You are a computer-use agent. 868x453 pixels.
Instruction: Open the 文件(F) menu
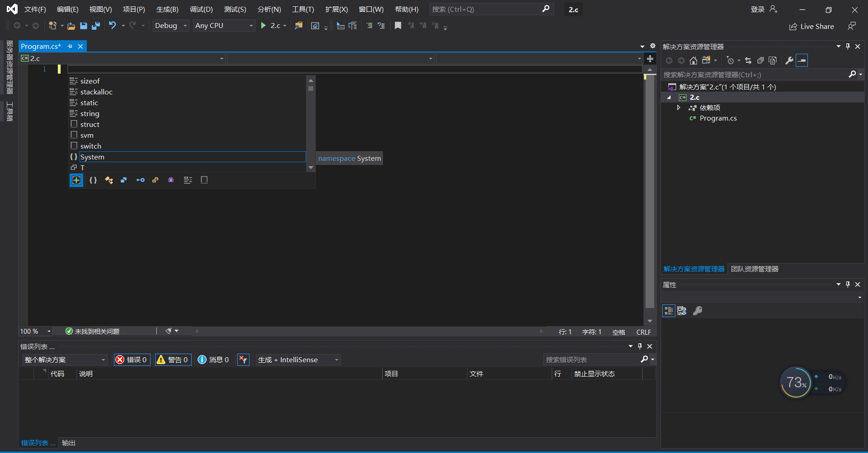click(35, 9)
